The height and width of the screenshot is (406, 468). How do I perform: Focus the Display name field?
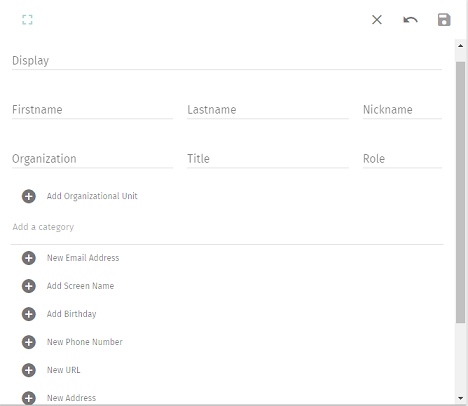tap(227, 61)
